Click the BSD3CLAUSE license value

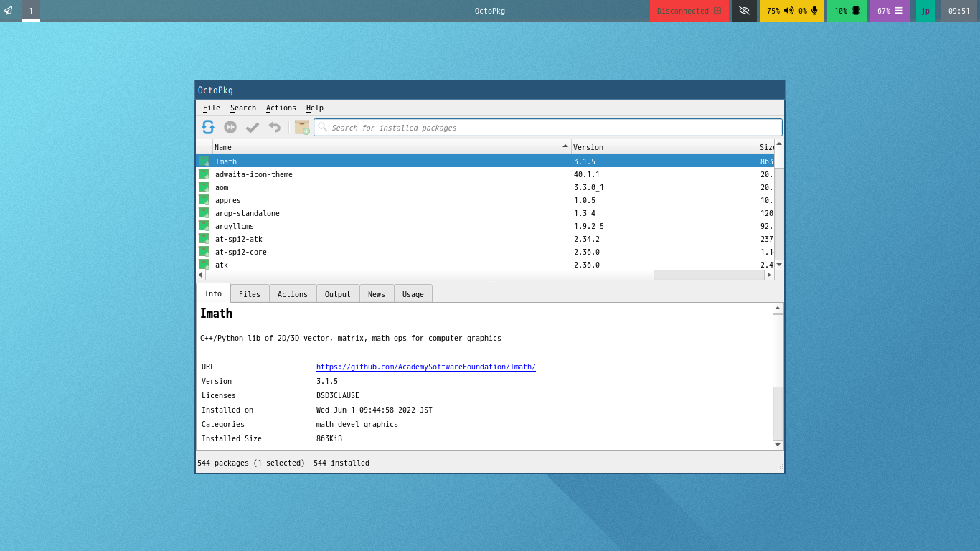(338, 395)
